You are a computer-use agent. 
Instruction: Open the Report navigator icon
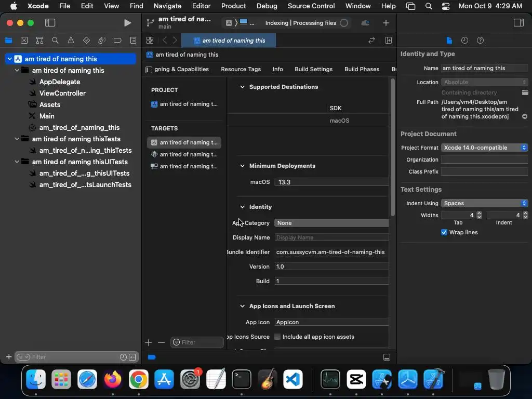134,41
